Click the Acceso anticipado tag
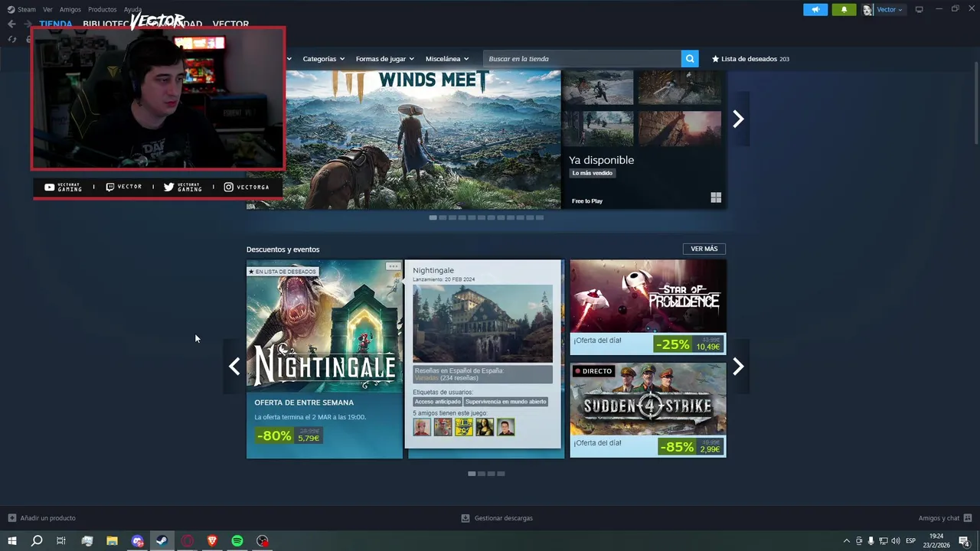The width and height of the screenshot is (980, 551). click(438, 402)
